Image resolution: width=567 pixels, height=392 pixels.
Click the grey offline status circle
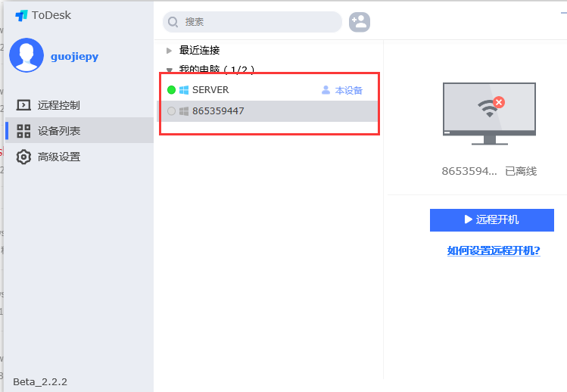click(171, 111)
